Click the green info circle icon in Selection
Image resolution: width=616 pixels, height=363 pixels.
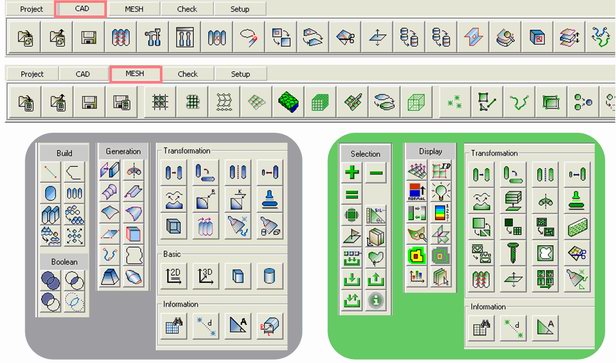(x=376, y=300)
